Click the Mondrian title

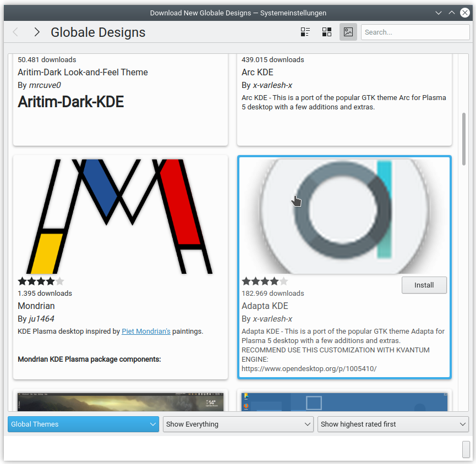tap(36, 306)
